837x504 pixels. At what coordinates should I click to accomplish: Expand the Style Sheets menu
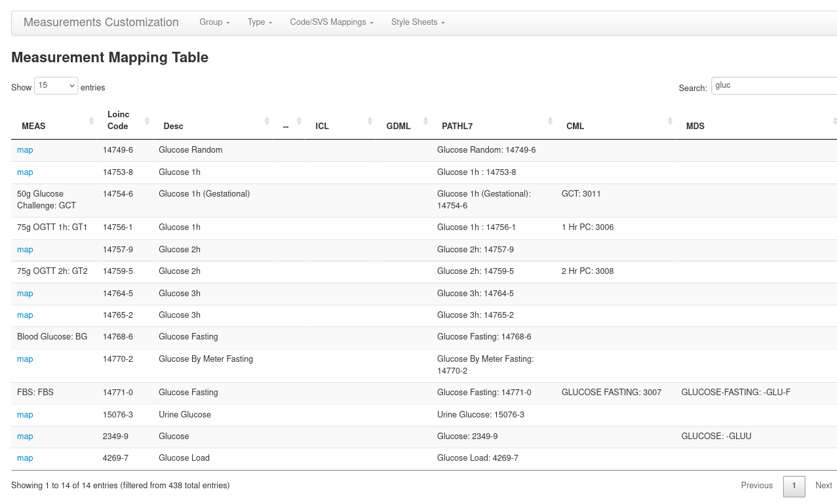[x=417, y=22]
